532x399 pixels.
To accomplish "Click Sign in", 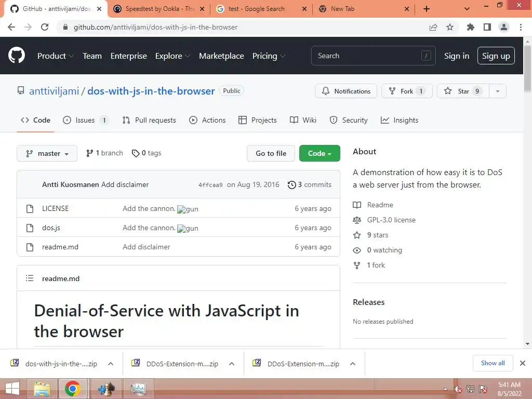I will pos(457,56).
